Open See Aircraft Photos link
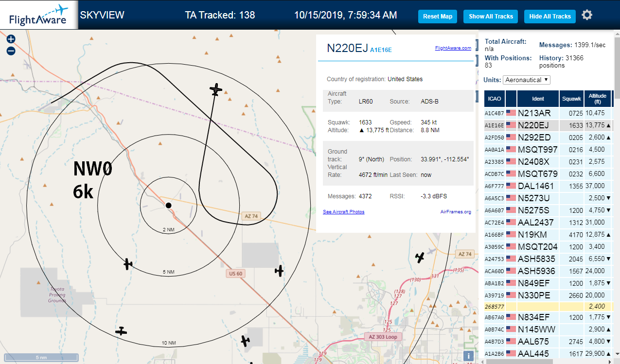The image size is (620, 364). [x=344, y=212]
